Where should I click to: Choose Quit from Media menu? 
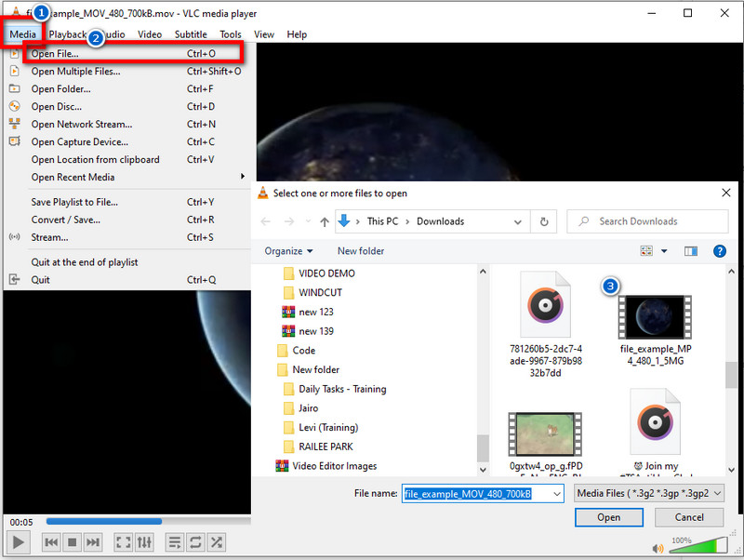point(127,279)
